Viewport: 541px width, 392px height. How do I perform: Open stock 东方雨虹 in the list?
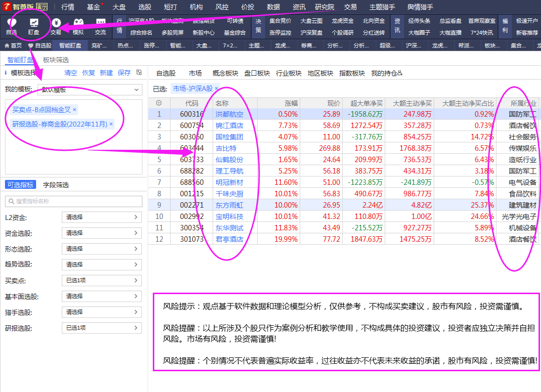(229, 205)
